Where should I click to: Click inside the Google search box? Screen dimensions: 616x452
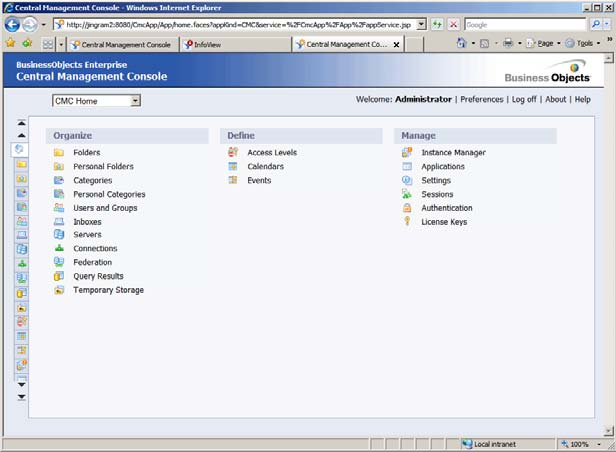pos(525,25)
